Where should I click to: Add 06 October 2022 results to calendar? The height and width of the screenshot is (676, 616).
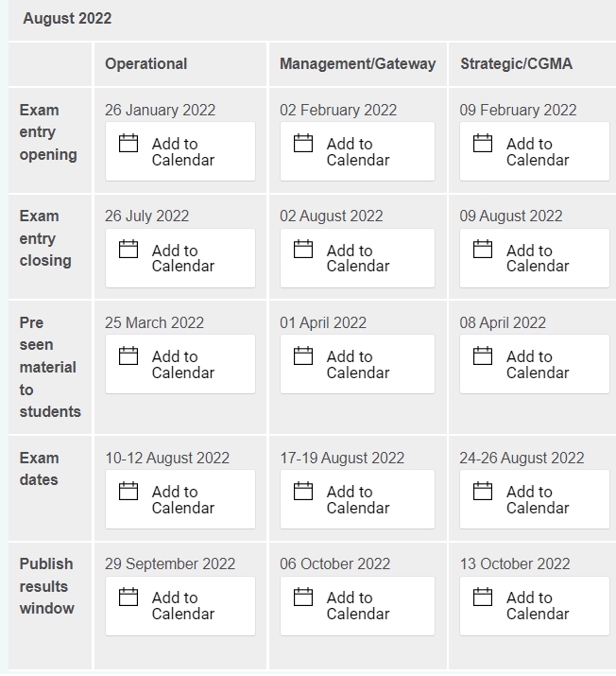click(357, 606)
